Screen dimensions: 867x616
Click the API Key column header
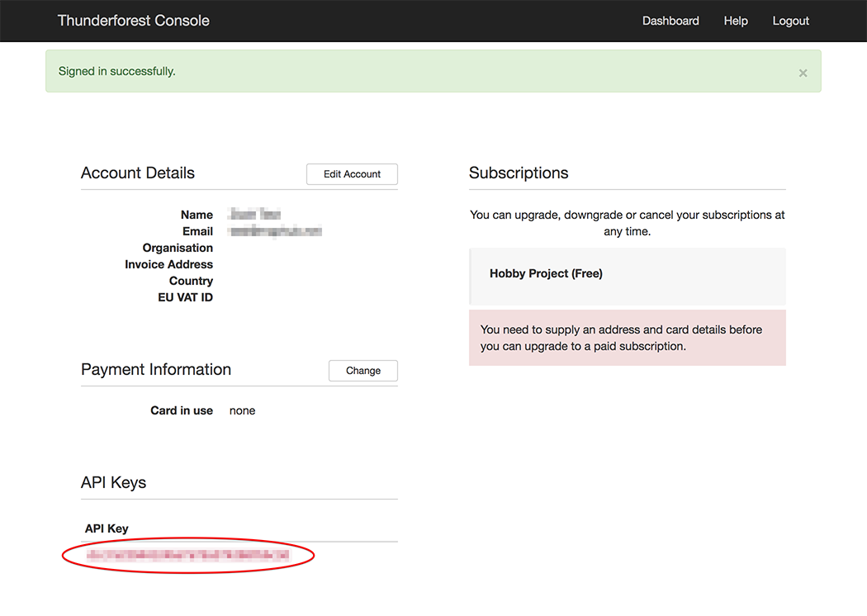(107, 528)
